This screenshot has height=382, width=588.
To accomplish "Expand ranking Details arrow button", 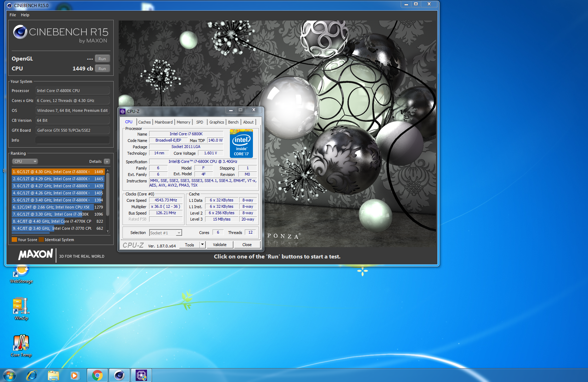I will click(107, 161).
